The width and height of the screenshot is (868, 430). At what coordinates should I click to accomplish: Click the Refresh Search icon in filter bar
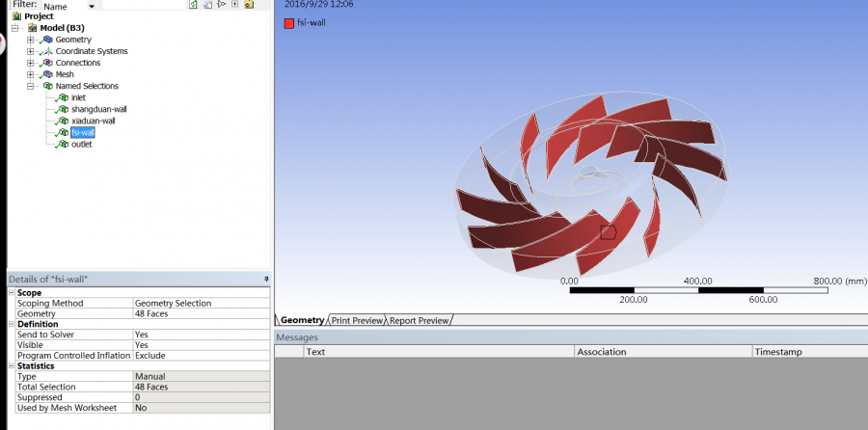click(193, 4)
